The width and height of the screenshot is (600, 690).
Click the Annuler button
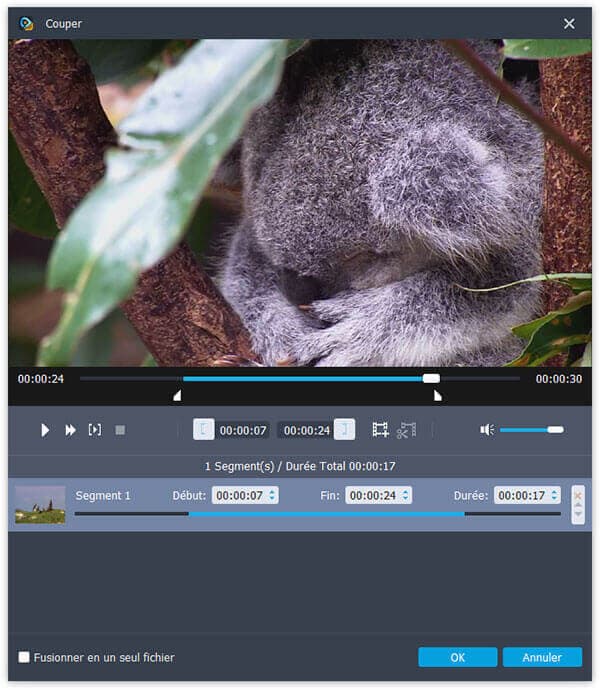click(x=542, y=657)
